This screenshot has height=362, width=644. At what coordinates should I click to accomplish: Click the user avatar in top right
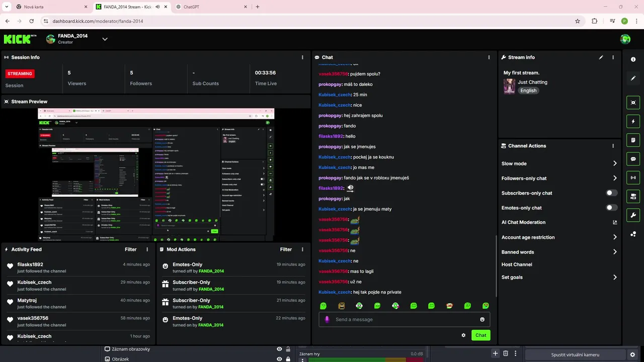point(625,39)
